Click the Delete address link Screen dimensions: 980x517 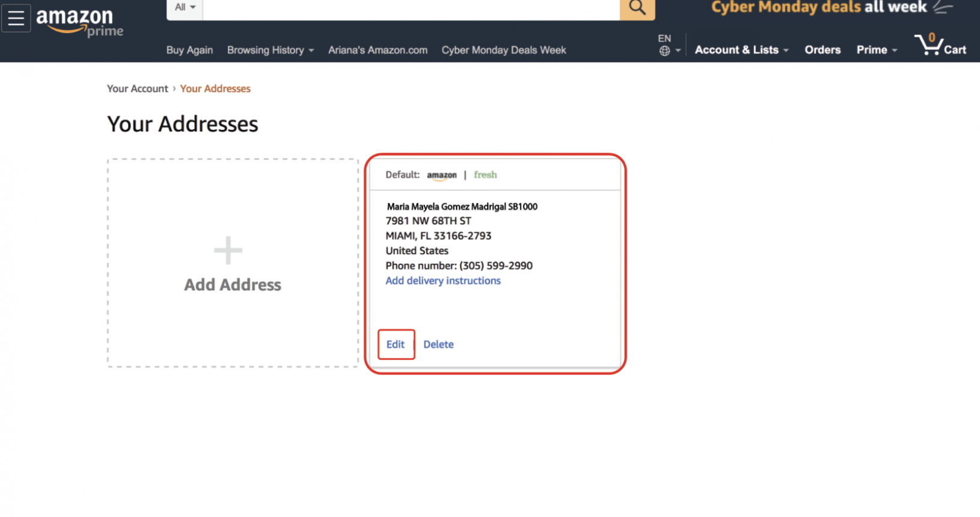coord(438,344)
